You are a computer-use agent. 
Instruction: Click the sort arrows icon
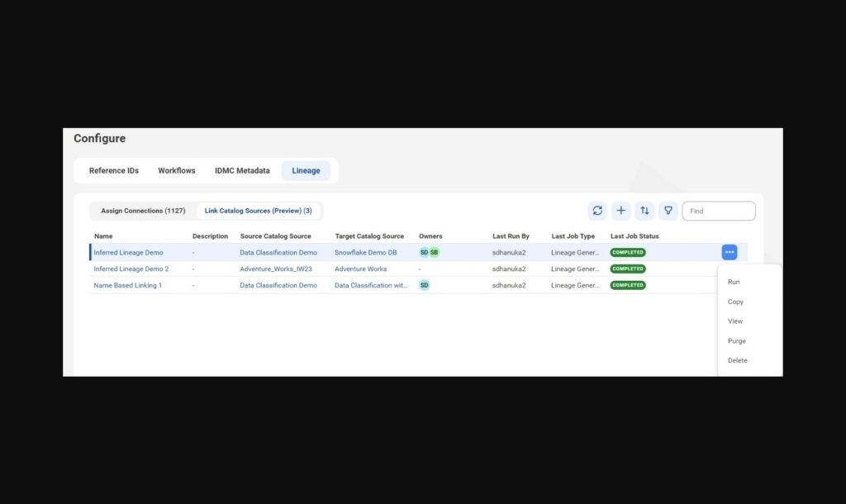click(644, 211)
